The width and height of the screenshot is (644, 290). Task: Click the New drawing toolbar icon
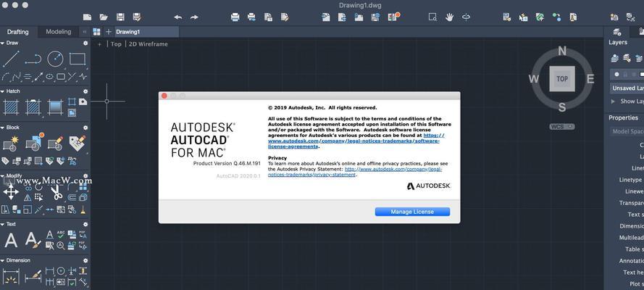(x=87, y=17)
